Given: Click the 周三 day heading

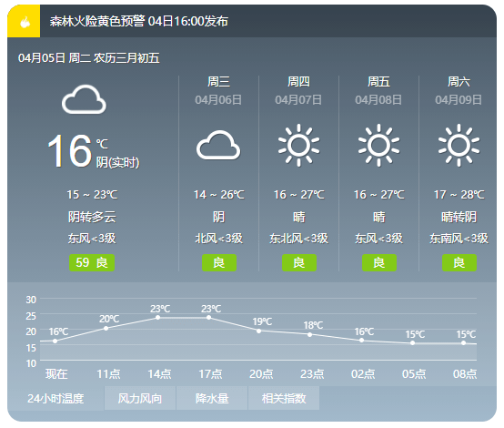Looking at the screenshot, I should pos(218,81).
